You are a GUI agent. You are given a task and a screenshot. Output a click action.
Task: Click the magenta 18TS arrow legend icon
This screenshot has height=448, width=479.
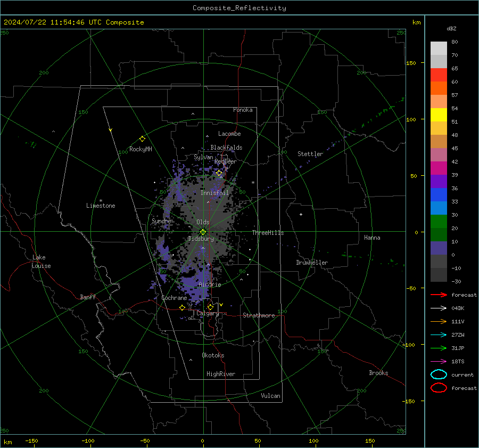439,362
